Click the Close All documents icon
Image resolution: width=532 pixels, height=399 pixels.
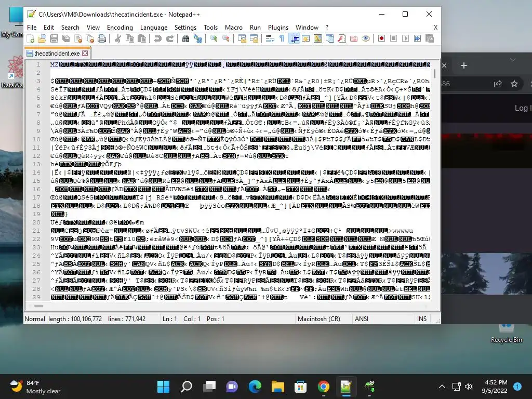(90, 38)
